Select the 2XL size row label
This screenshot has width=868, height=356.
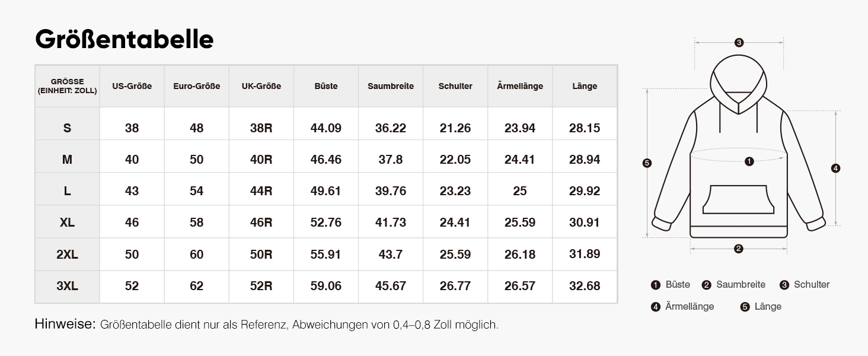click(67, 255)
